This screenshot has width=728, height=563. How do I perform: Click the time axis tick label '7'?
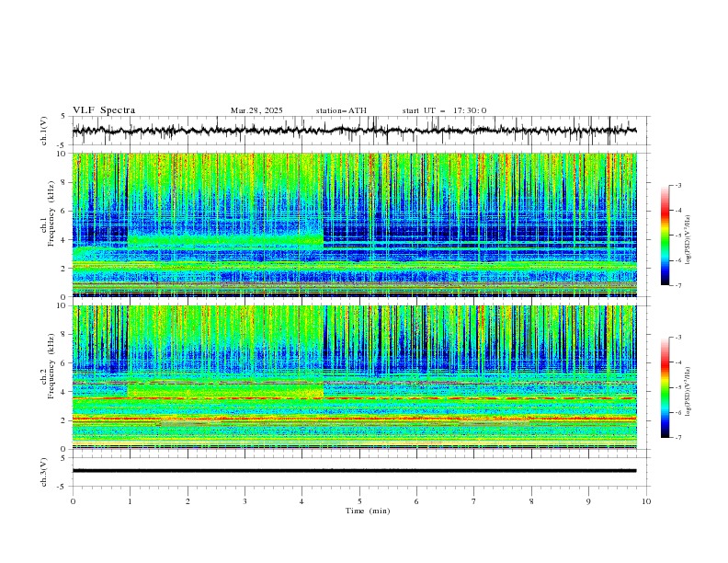coord(474,501)
